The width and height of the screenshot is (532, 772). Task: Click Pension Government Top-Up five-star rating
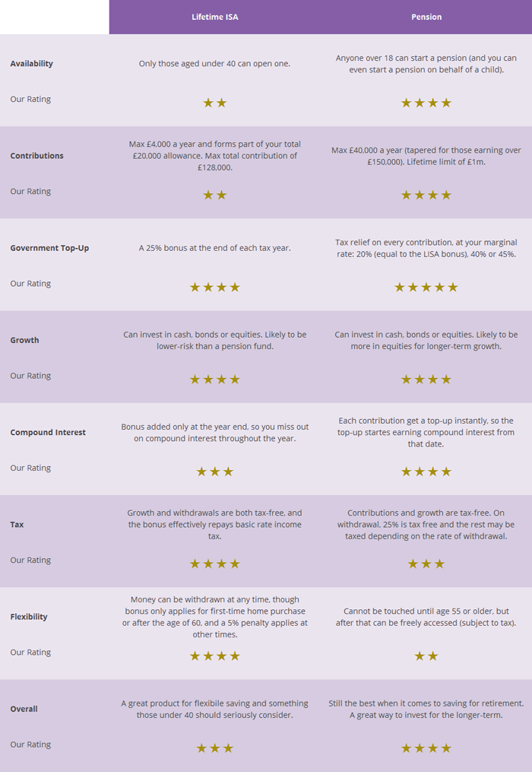426,287
